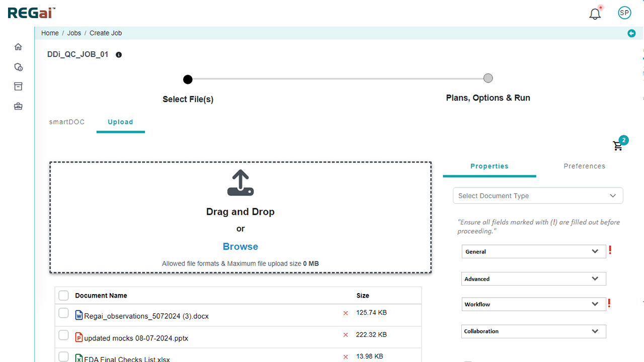Open the SP user profile avatar
Screen dimensions: 644x362
(624, 13)
